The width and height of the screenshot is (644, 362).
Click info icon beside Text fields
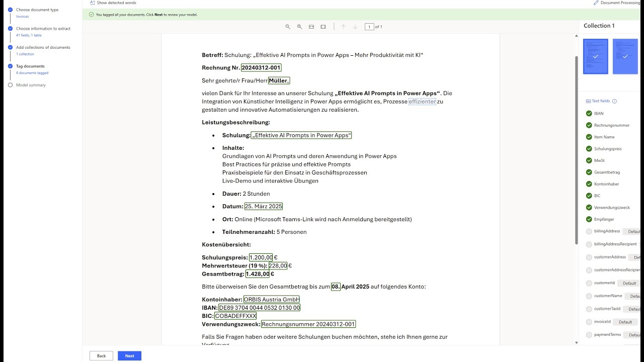pos(614,101)
